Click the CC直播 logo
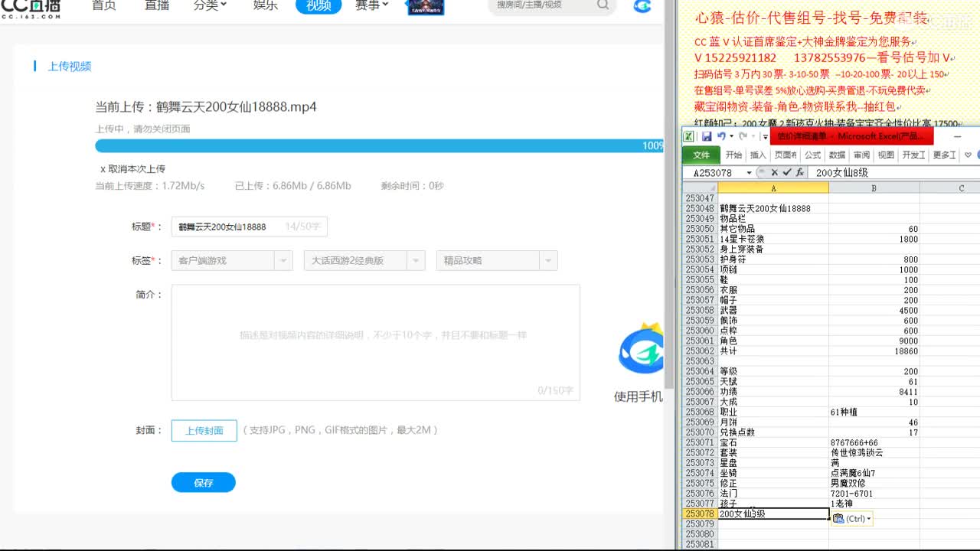980x551 pixels. pos(30,8)
